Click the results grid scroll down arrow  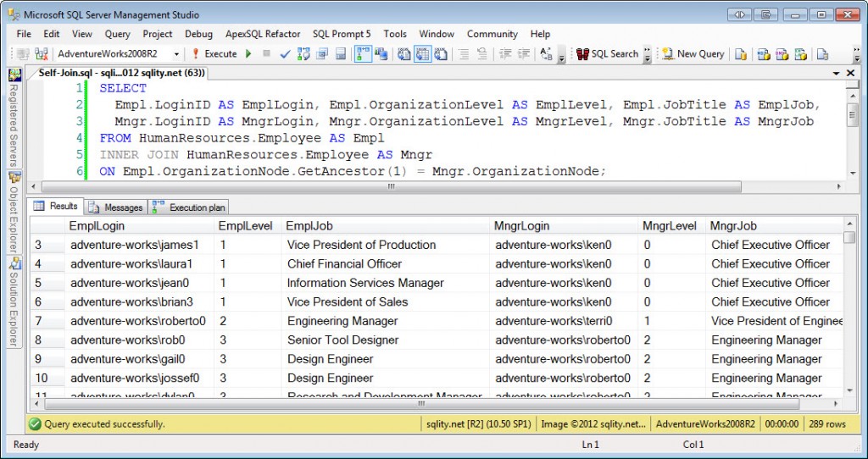(x=849, y=390)
